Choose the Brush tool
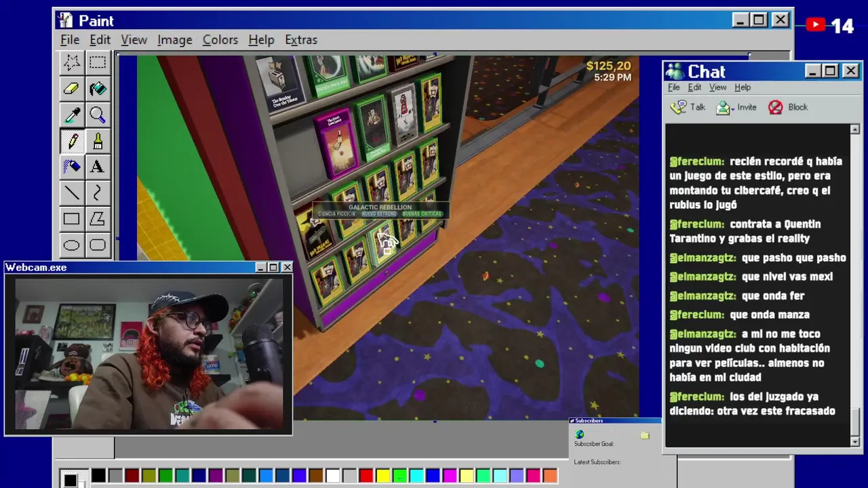This screenshot has width=868, height=488. 97,141
